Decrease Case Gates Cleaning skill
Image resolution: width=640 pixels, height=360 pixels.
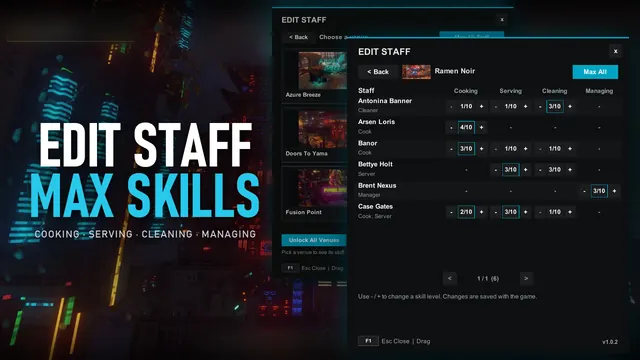tap(540, 212)
